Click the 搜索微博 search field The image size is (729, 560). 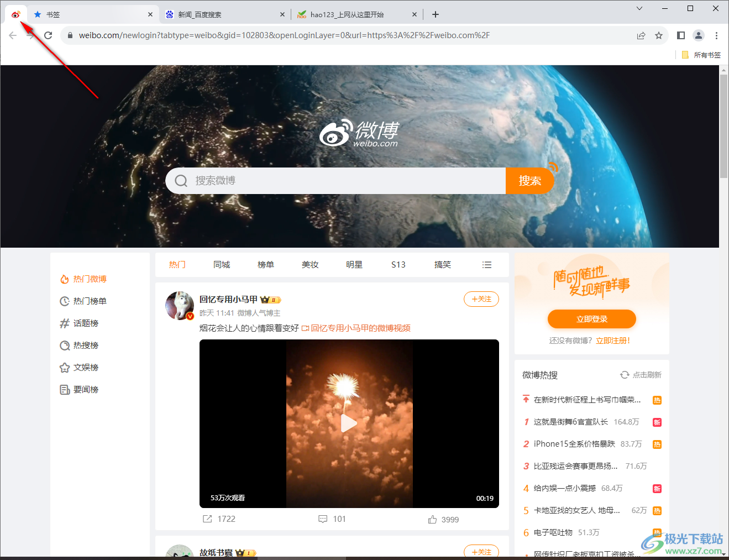335,181
